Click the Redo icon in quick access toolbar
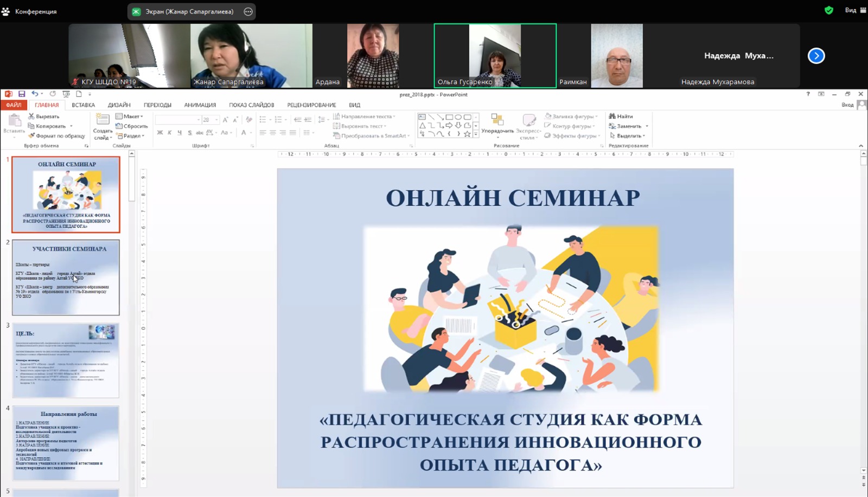 point(53,94)
